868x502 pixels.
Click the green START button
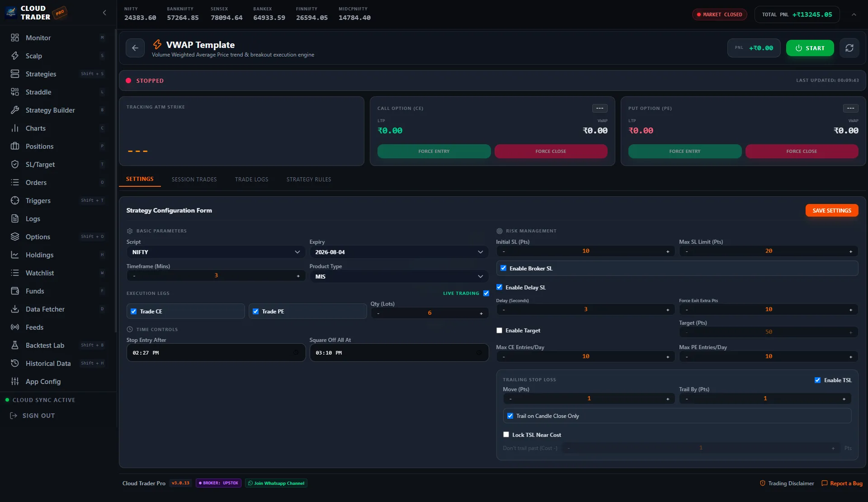click(x=810, y=48)
